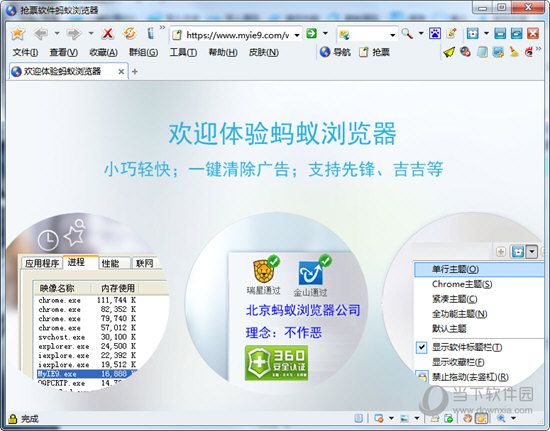
Task: Click the skin theme icon in the toolbar
Action: [472, 34]
